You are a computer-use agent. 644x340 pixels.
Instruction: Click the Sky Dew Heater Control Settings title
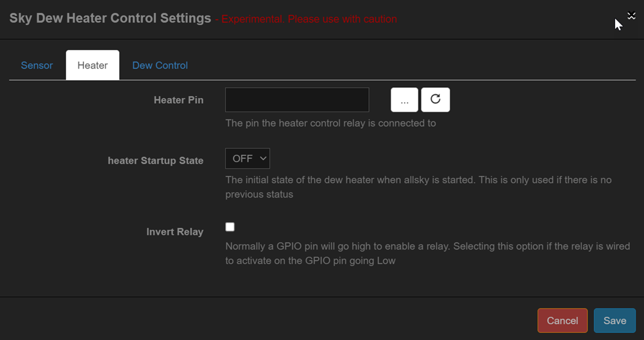coord(110,18)
